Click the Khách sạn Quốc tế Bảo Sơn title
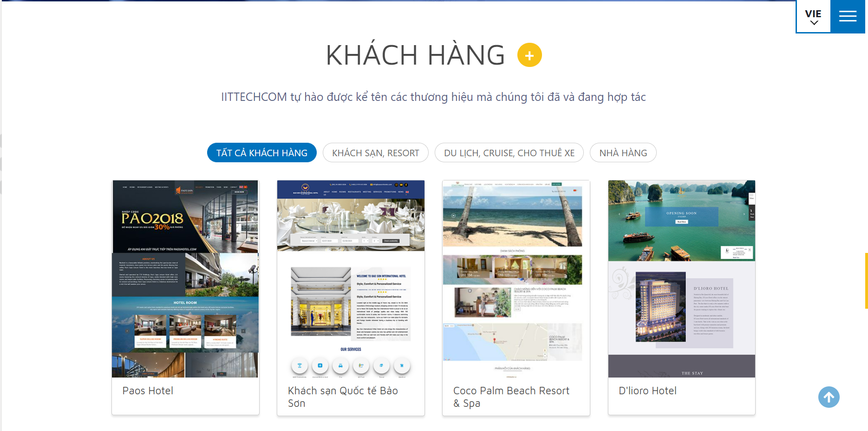This screenshot has height=431, width=868. point(343,397)
